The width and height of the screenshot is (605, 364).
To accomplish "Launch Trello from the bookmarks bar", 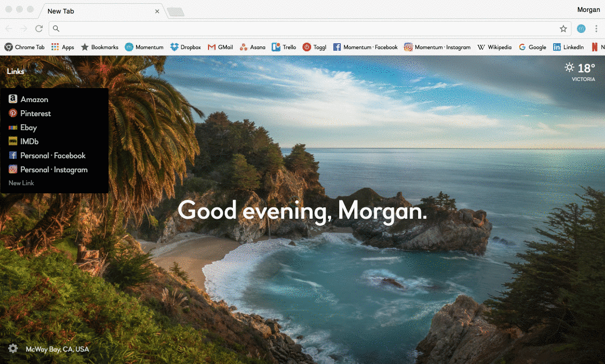I will pos(284,47).
